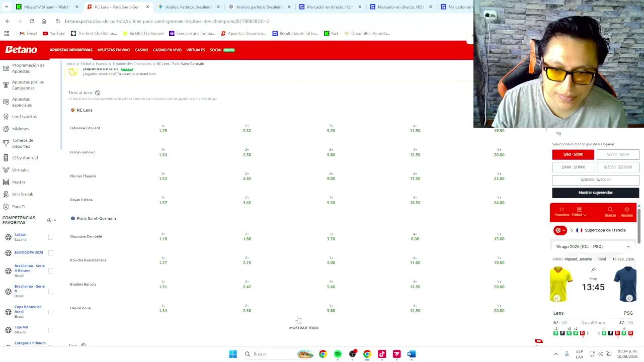
Task: Click the PSG navy jersey thumbnail
Action: (x=625, y=284)
